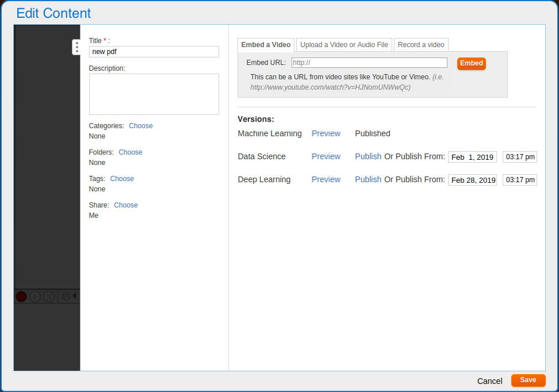This screenshot has height=392, width=559.
Task: Click the Embed URL input field
Action: coord(369,63)
